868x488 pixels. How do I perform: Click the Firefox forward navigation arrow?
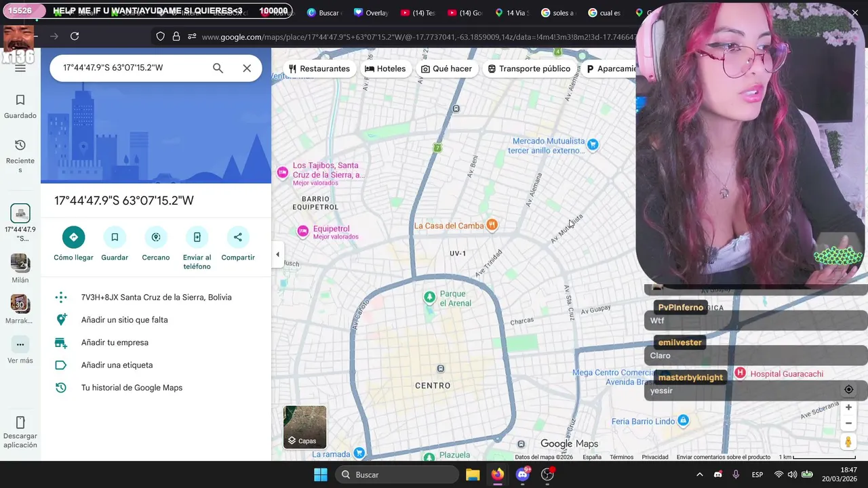pos(54,36)
